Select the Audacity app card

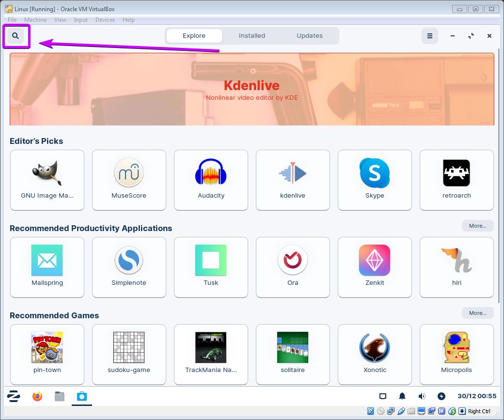pyautogui.click(x=211, y=180)
